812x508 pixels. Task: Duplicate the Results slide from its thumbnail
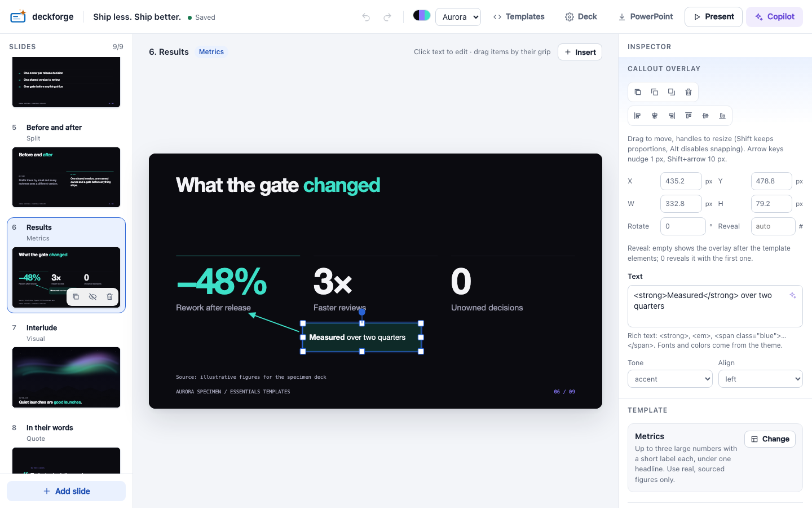tap(76, 296)
